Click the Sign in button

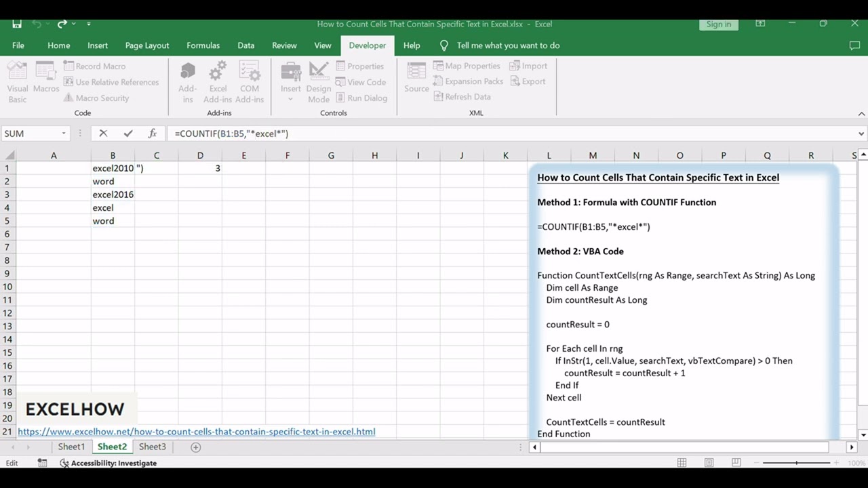coord(719,24)
